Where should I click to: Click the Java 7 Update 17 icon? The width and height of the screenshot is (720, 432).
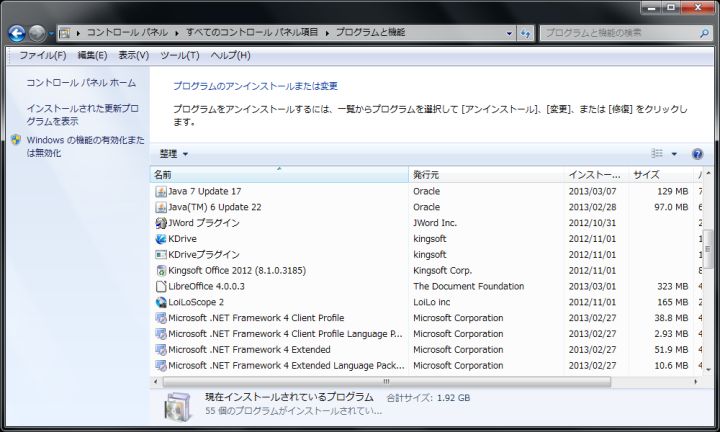click(x=161, y=191)
